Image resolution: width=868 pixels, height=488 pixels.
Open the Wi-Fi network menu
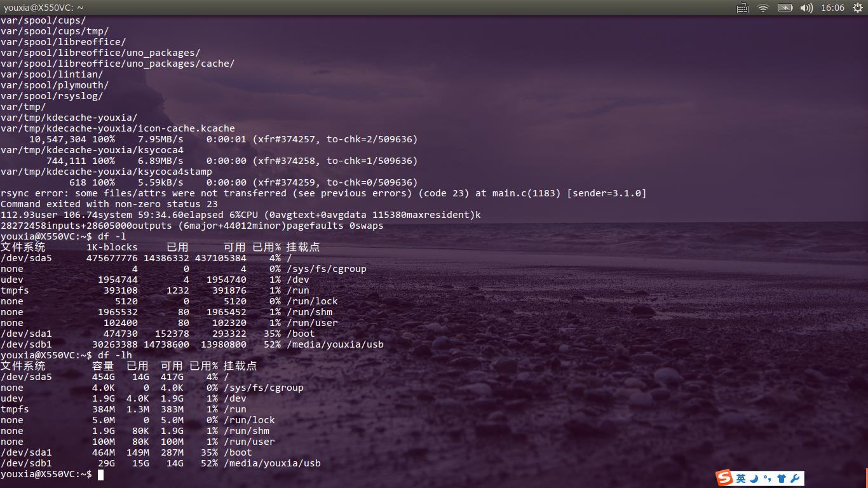pos(763,8)
